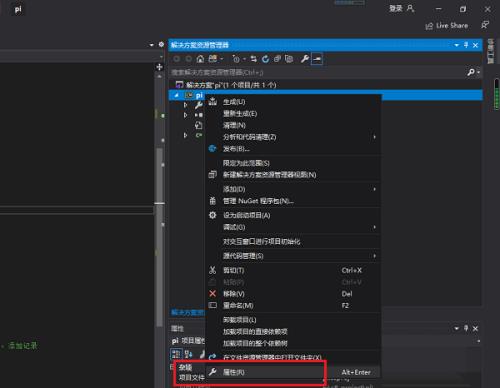Click the 添加记录 green text in editor
This screenshot has width=500, height=388.
(23, 346)
